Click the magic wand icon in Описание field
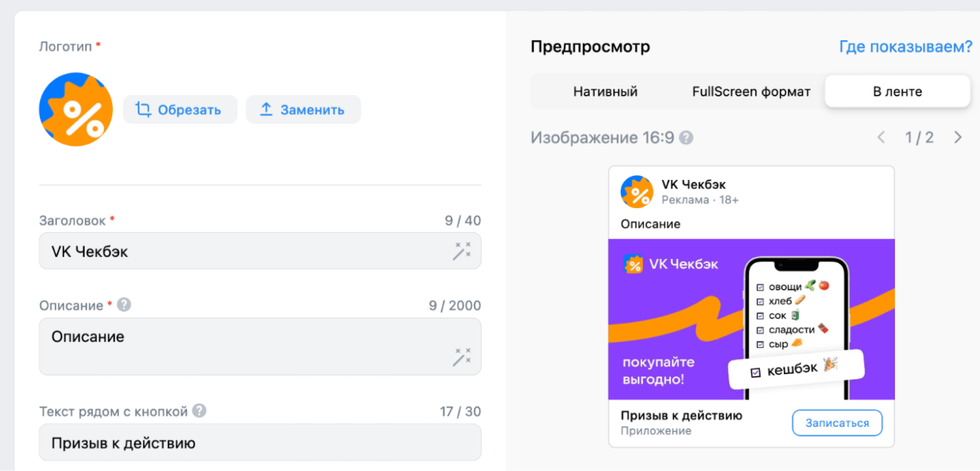The height and width of the screenshot is (471, 980). (x=462, y=355)
